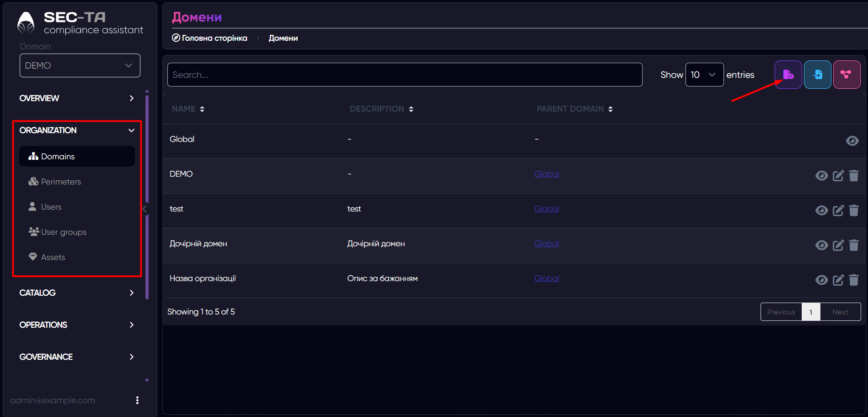Edit the Дочірній домен row
868x417 pixels.
(x=838, y=245)
